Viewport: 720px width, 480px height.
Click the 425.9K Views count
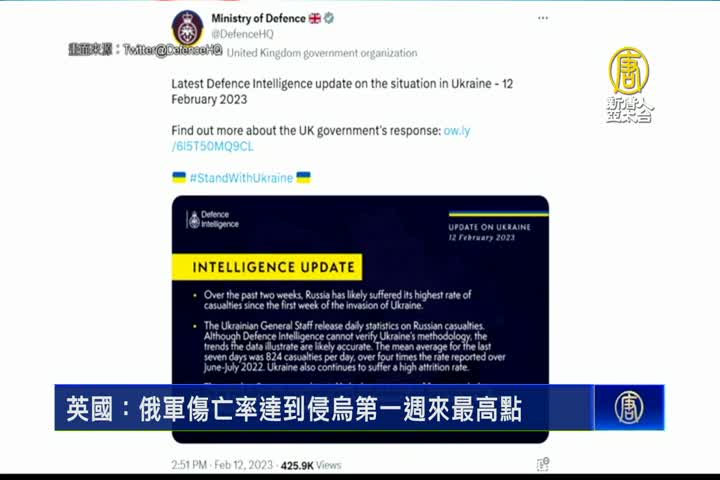tap(311, 465)
